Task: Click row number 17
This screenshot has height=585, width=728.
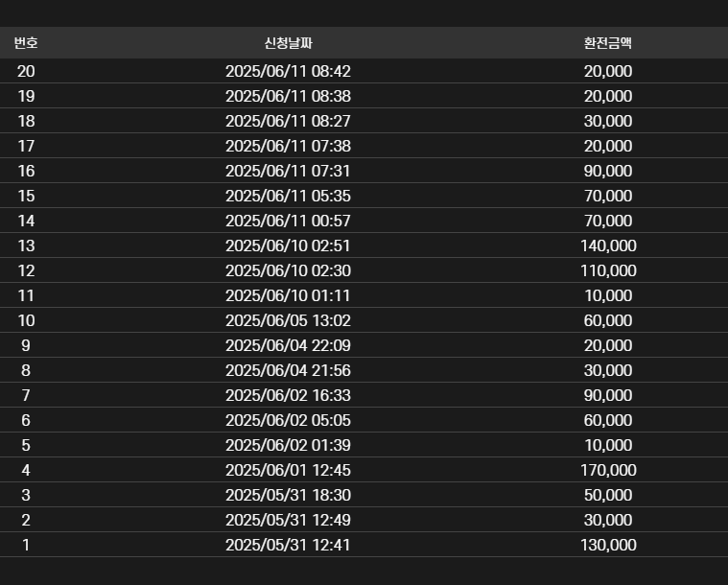Action: tap(26, 146)
